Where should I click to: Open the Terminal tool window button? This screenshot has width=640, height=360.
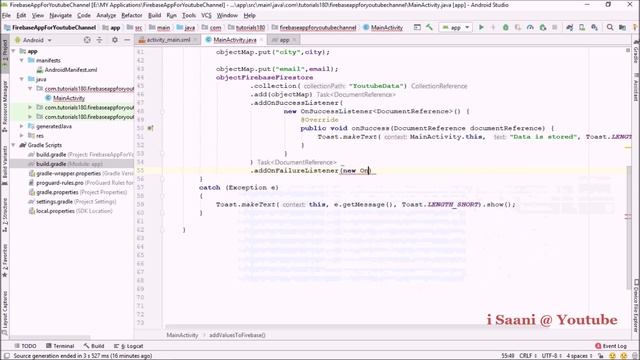pos(60,346)
